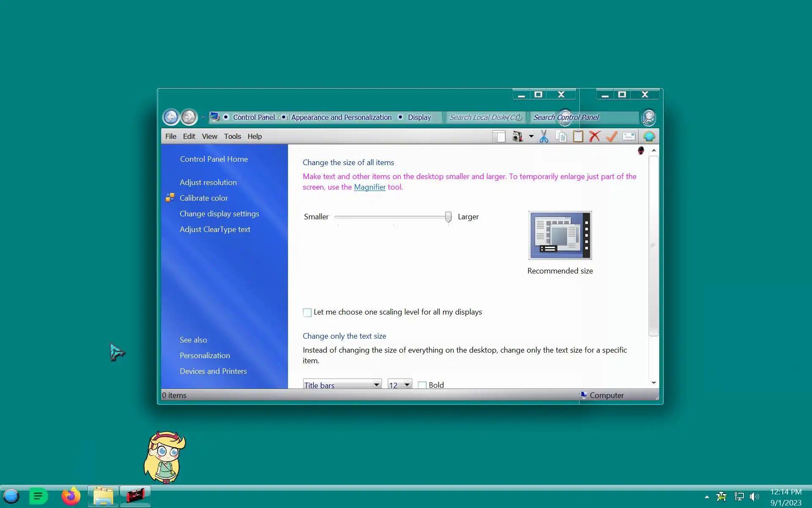Click the Copy toolbar icon

click(x=561, y=136)
